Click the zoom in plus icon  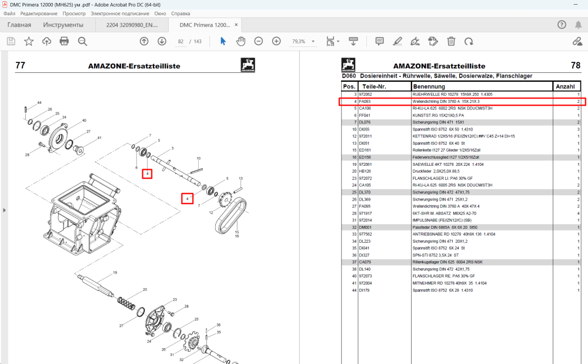pos(276,41)
